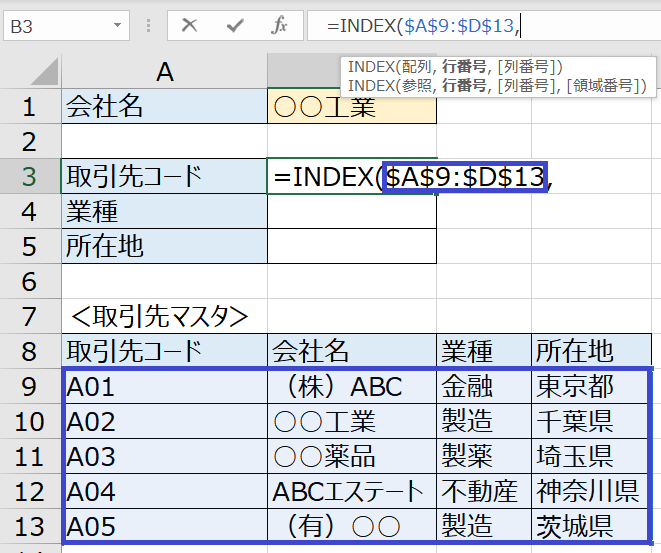This screenshot has height=553, width=661.
Task: Click cell A04
Action: [x=164, y=491]
